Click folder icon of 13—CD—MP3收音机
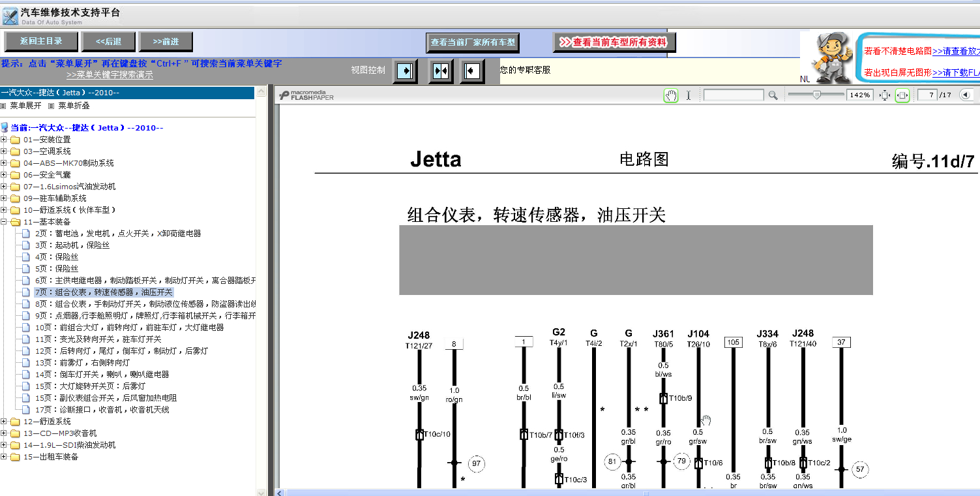This screenshot has width=980, height=496. click(x=15, y=433)
